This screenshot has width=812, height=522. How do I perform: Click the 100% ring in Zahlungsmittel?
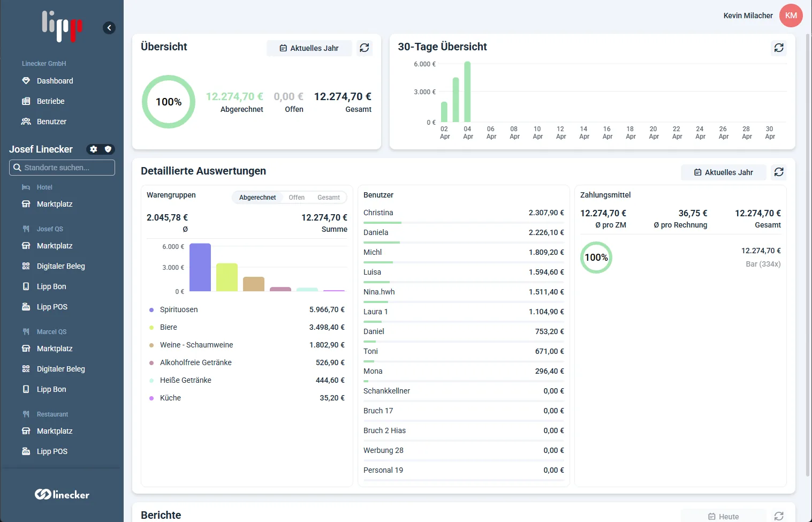click(x=596, y=258)
